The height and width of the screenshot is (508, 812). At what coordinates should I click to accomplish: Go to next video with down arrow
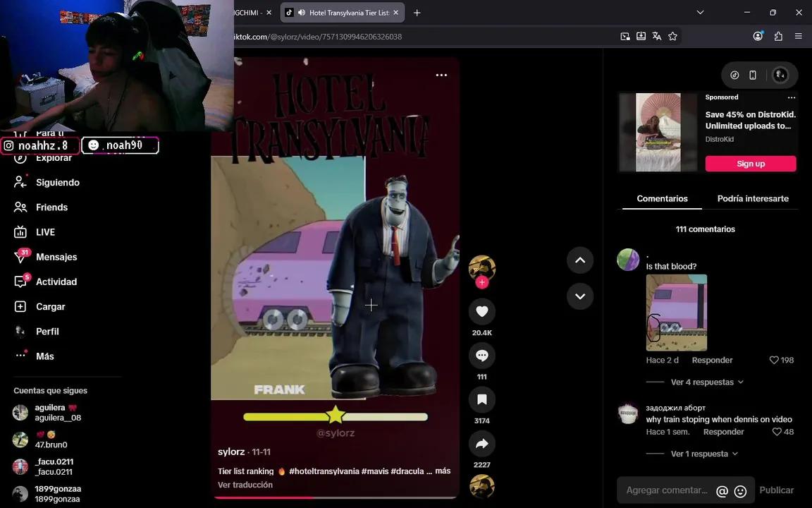[x=580, y=296]
